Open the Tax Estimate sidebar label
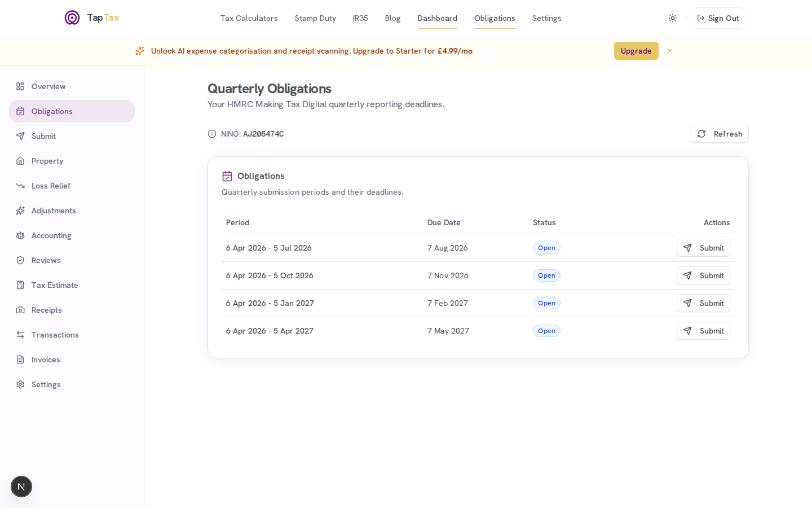The image size is (812, 508). [55, 285]
